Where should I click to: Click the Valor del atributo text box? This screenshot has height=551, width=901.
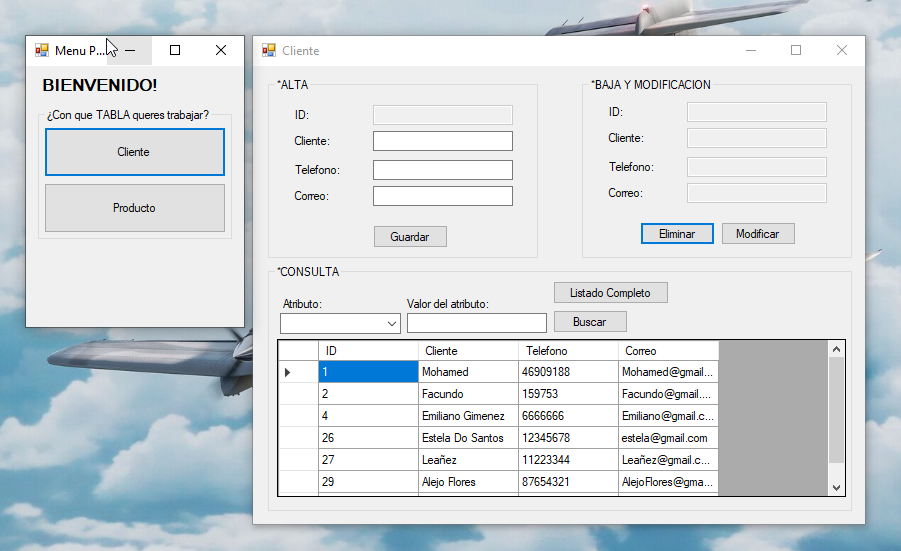point(476,323)
